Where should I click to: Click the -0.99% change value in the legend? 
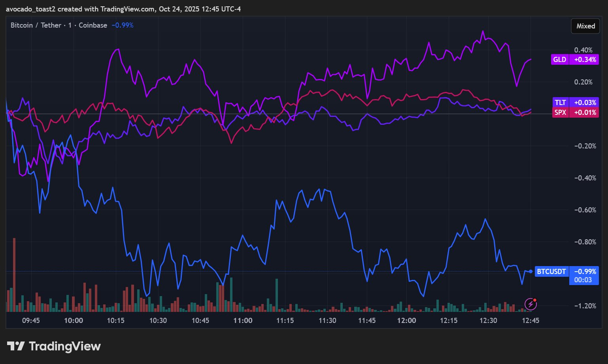tap(123, 25)
